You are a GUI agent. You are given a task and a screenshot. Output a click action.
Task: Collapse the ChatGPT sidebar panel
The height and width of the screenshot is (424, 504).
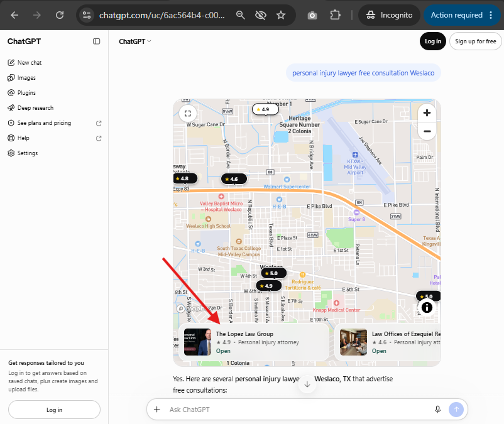pos(96,41)
